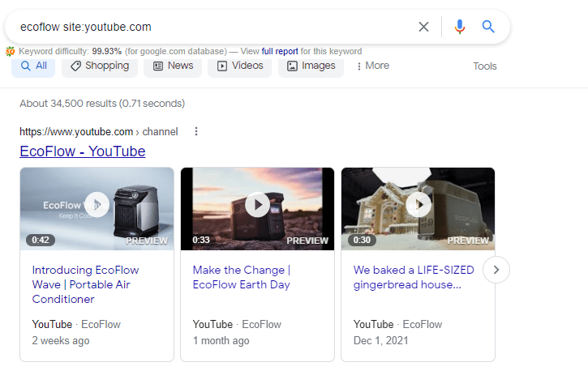The image size is (588, 388).
Task: Click the About 34,500 results text
Action: 102,104
